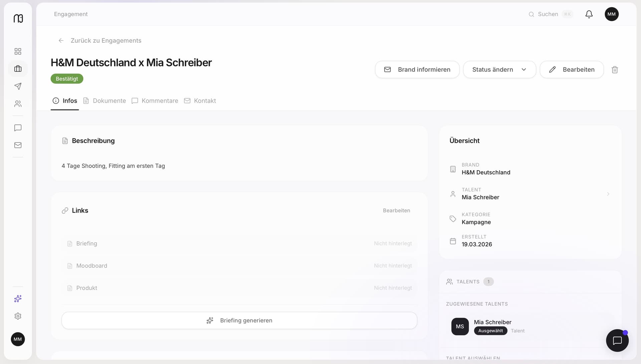Open the Status ändern dropdown
This screenshot has width=641, height=364.
(499, 70)
